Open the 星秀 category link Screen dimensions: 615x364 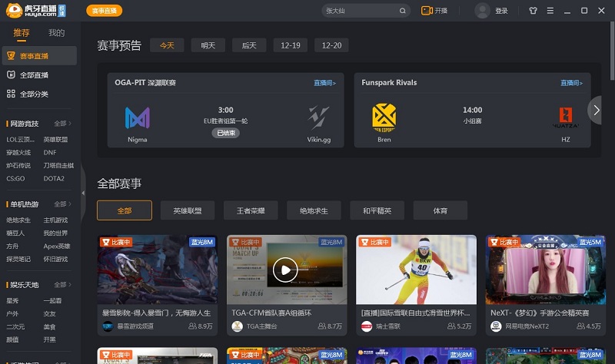click(x=12, y=301)
